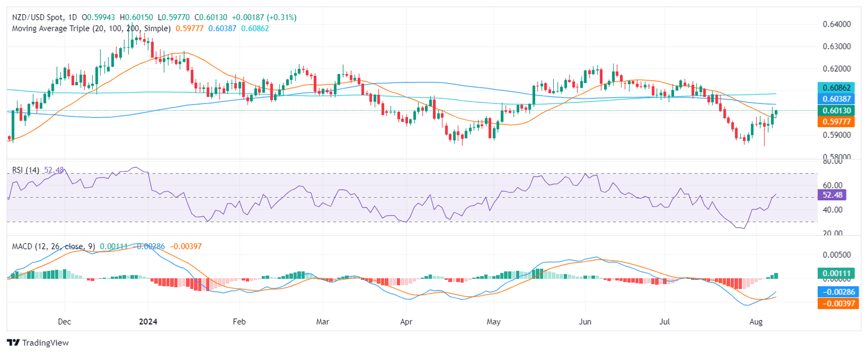
Task: Click the Dec label on time axis
Action: [64, 322]
